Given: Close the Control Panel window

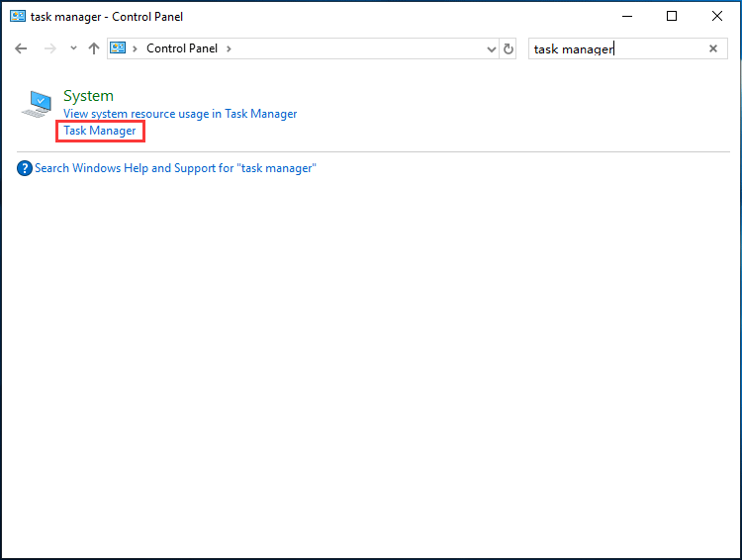Looking at the screenshot, I should pos(717,16).
